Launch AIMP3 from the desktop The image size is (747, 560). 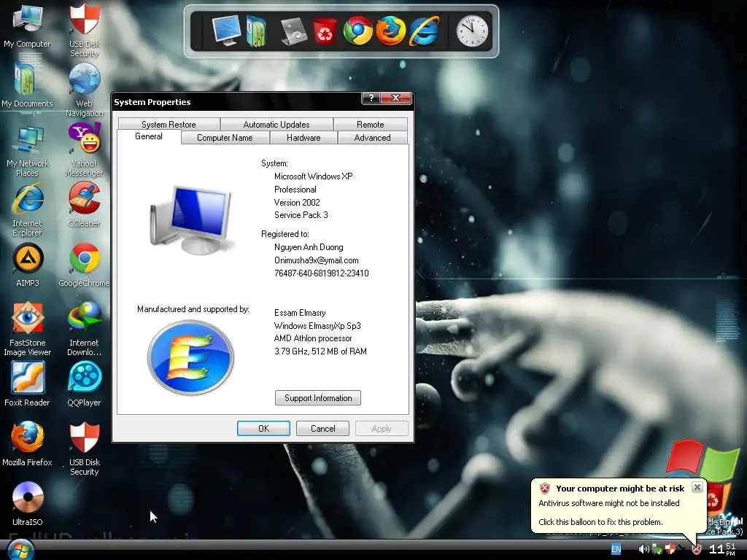point(27,265)
